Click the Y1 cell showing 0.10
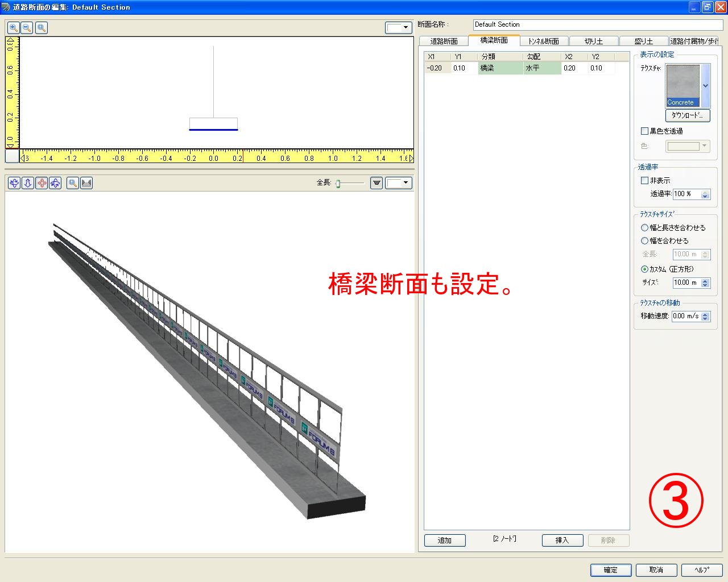This screenshot has width=728, height=582. (x=465, y=68)
